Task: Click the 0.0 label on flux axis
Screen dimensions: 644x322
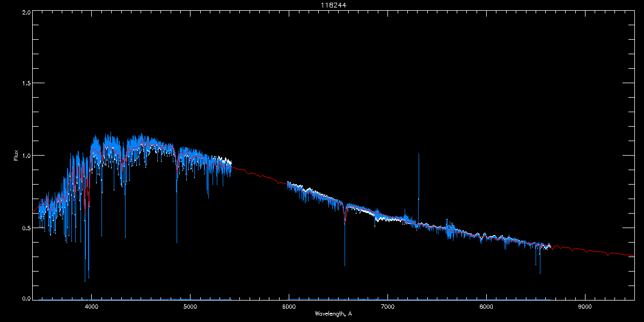Action: [x=26, y=298]
